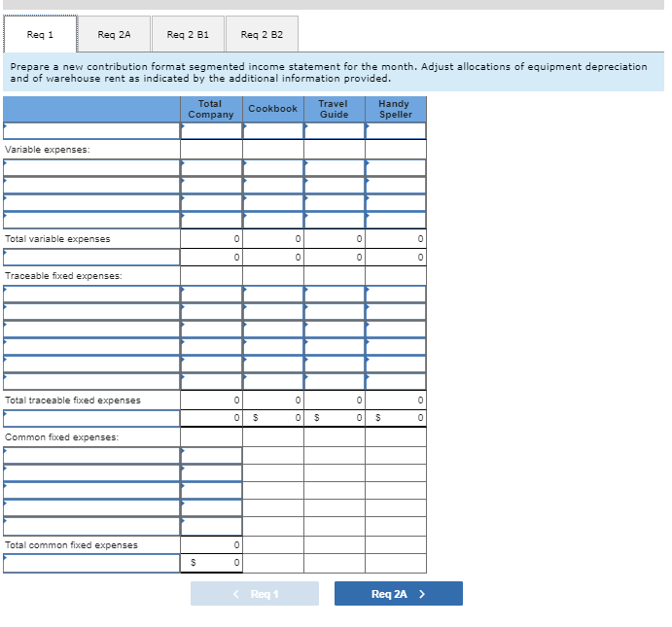Screen dimensions: 672x627
Task: Open first common fixed expense label dropdown
Action: pyautogui.click(x=91, y=455)
